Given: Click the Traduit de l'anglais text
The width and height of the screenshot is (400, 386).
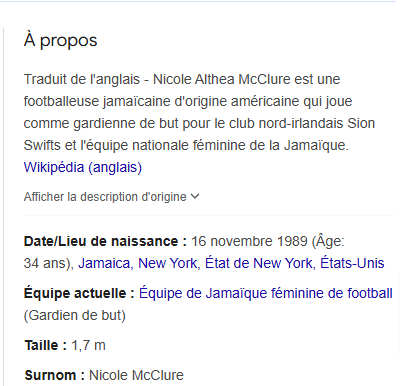Looking at the screenshot, I should pyautogui.click(x=82, y=79).
